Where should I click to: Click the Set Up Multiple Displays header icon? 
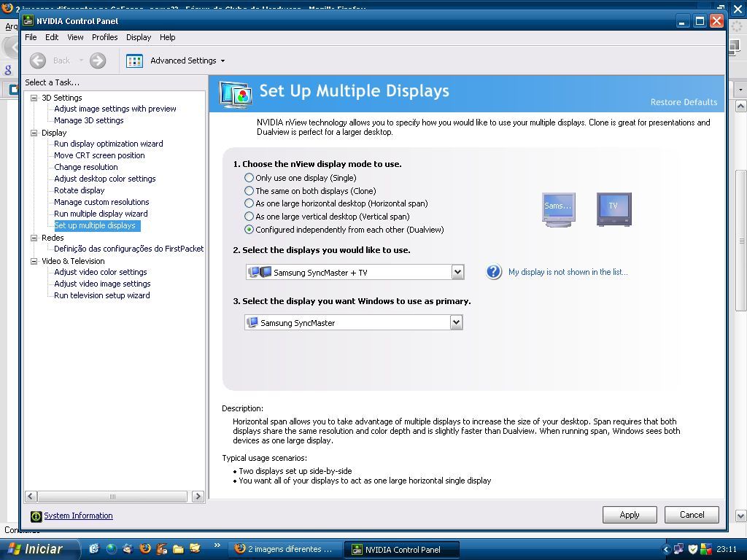click(236, 95)
